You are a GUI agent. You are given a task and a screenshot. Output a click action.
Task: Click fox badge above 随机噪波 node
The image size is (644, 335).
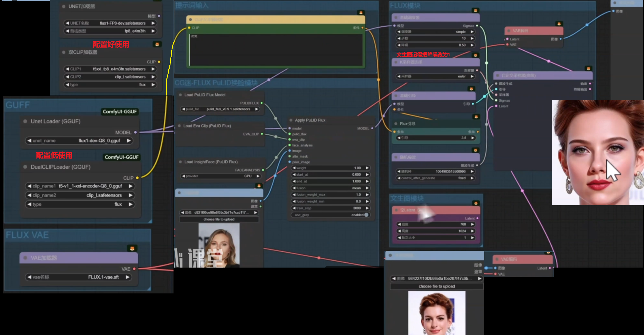coord(475,150)
